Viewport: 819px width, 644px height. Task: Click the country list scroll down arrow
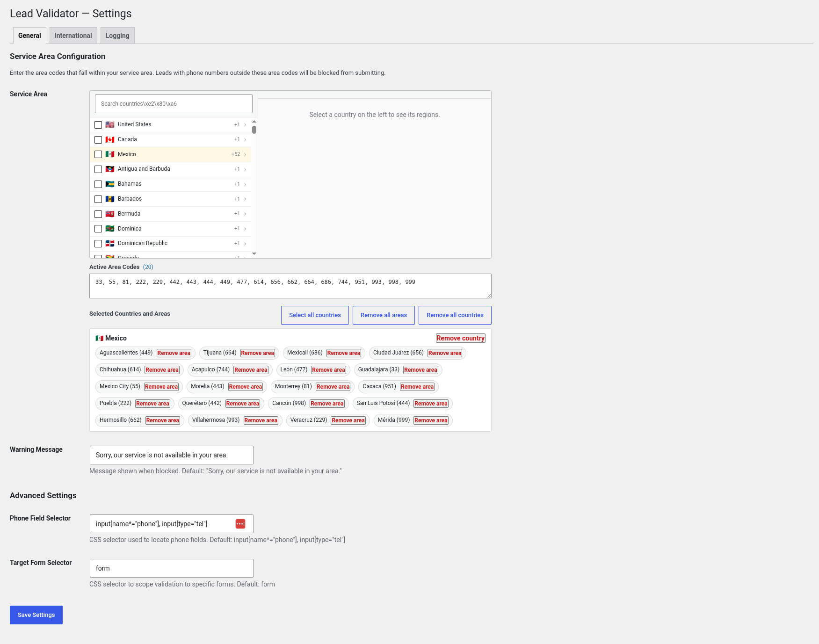(254, 254)
